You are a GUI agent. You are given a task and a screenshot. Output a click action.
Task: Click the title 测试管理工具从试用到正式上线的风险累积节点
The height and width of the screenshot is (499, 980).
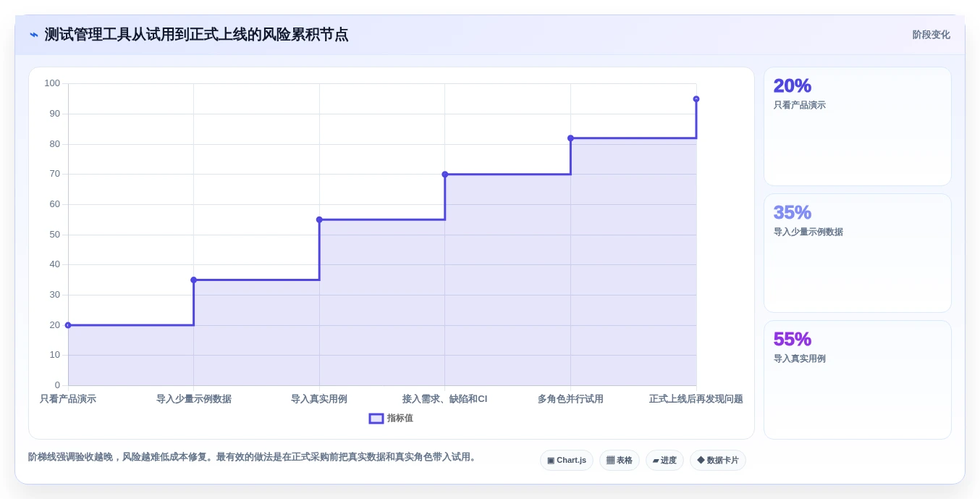coord(196,35)
